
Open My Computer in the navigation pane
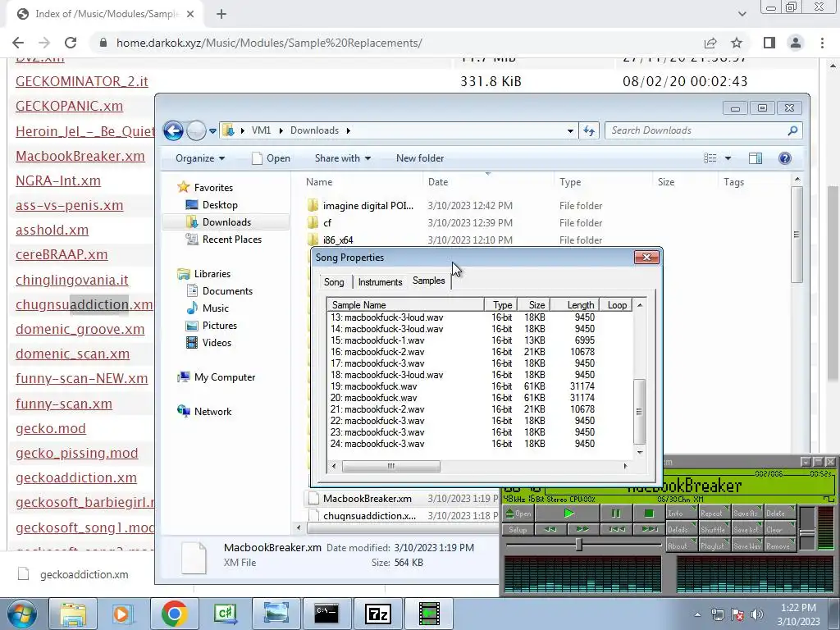[225, 377]
